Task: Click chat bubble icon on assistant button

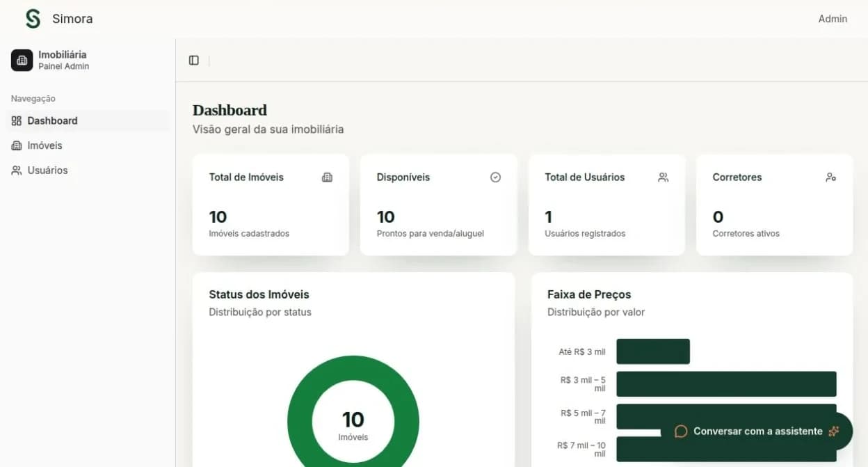Action: 682,432
